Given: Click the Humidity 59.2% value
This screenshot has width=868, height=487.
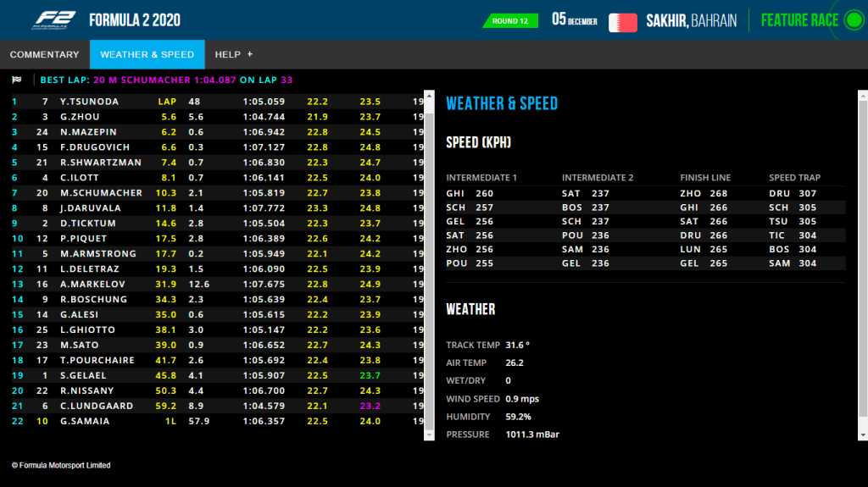Looking at the screenshot, I should (x=518, y=417).
